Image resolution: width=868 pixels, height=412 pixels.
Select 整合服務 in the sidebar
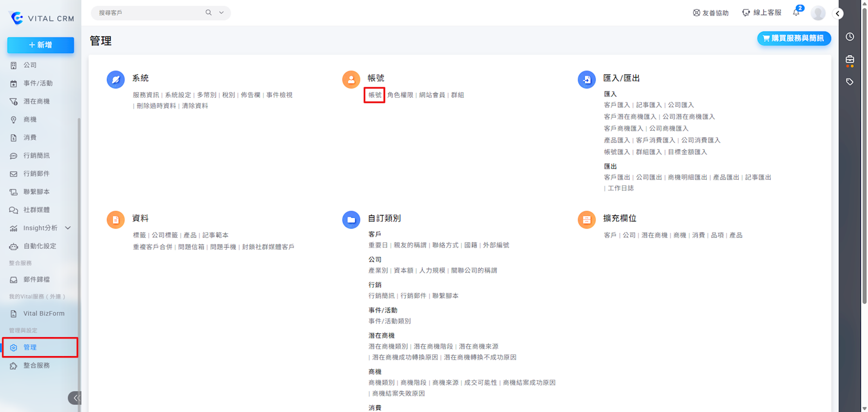tap(36, 366)
